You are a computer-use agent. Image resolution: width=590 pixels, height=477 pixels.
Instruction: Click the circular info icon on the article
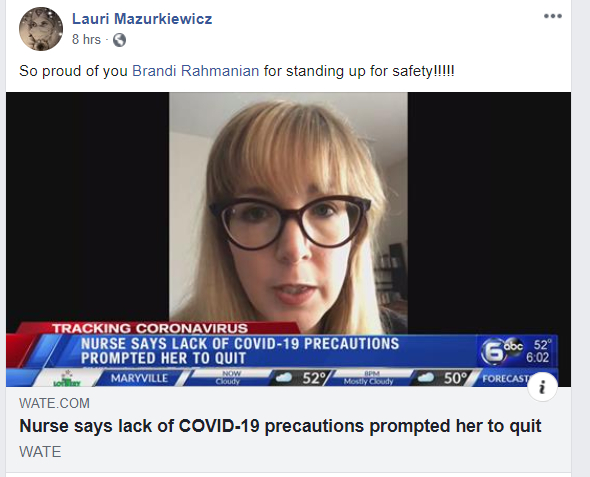[542, 386]
